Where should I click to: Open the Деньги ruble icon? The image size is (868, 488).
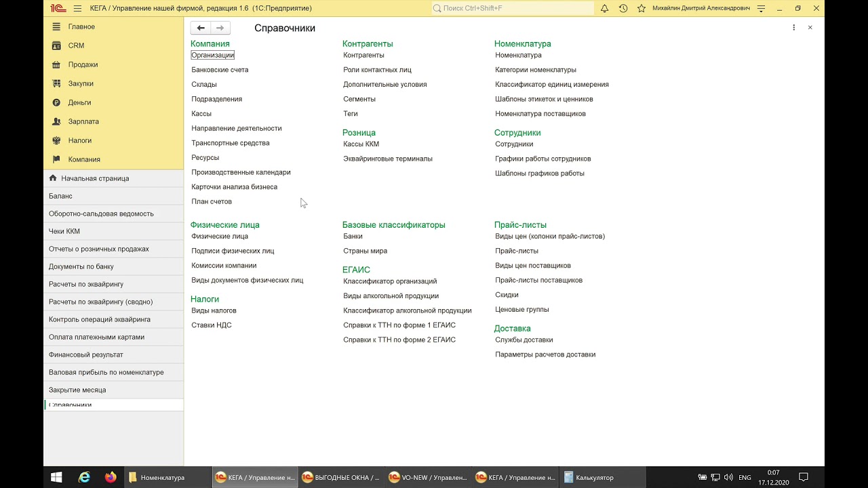[56, 102]
